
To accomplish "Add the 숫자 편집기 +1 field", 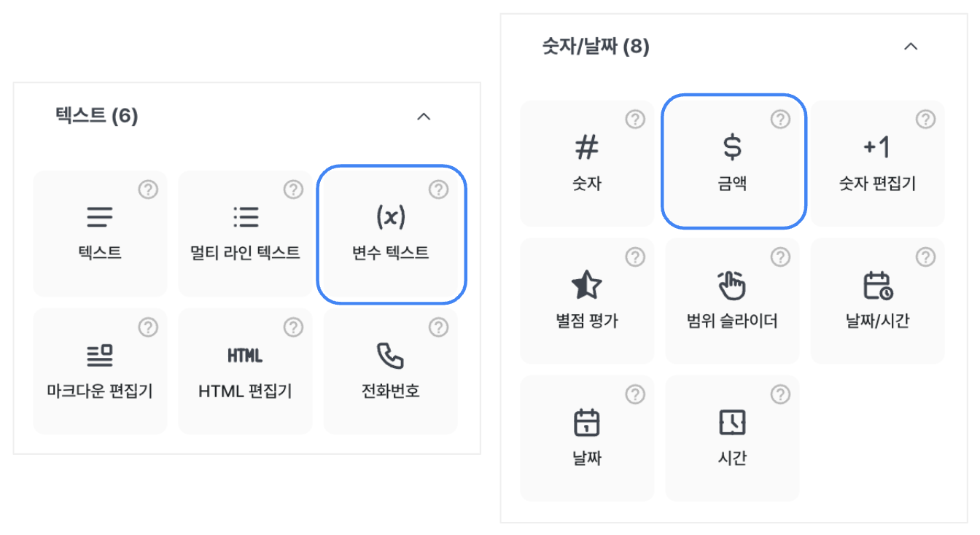I will point(877,163).
